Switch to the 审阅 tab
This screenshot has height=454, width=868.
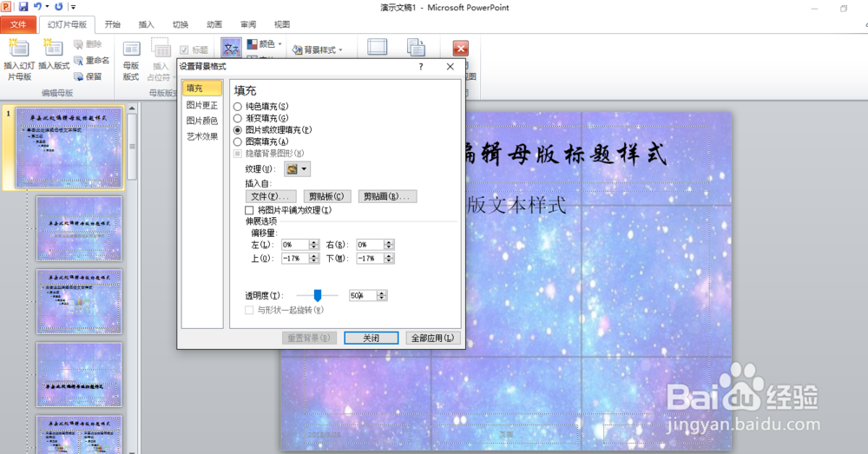click(x=248, y=24)
